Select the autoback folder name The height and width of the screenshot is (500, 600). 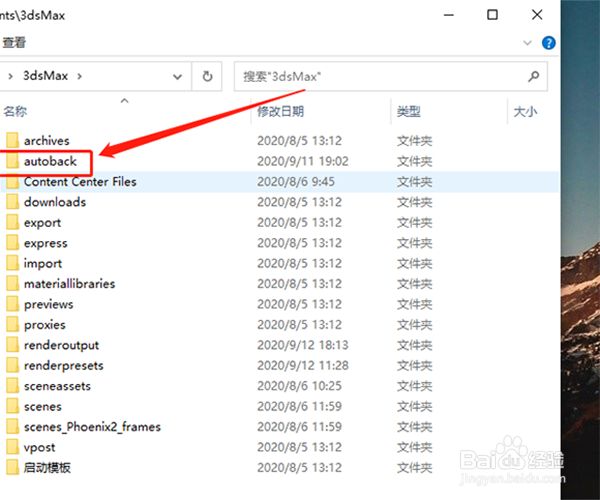tap(50, 161)
